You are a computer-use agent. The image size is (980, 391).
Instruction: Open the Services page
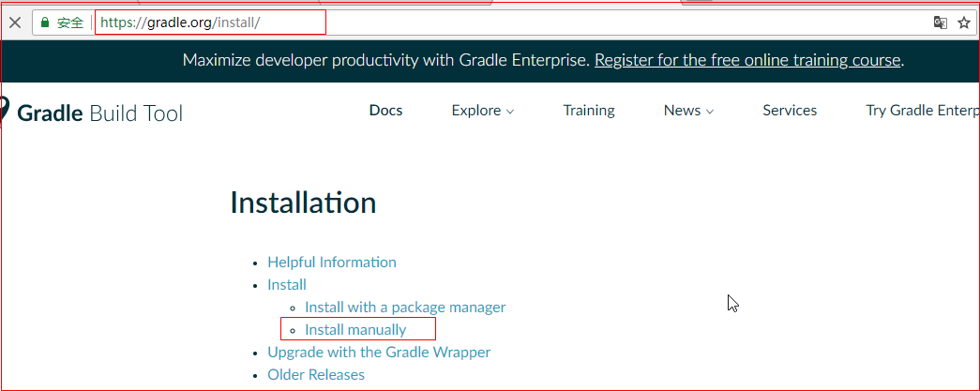click(x=790, y=111)
